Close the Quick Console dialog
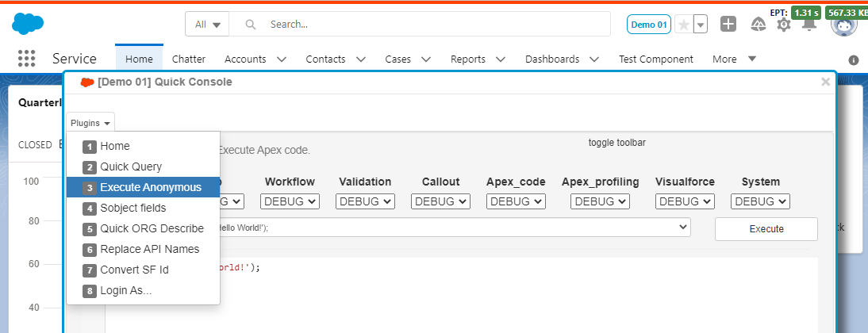The width and height of the screenshot is (868, 333). click(x=825, y=82)
